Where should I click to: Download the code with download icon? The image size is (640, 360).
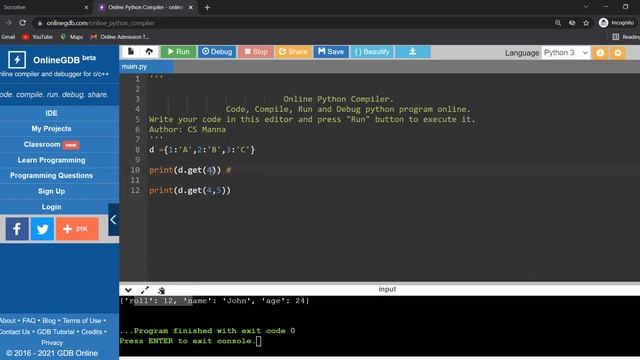pos(413,52)
